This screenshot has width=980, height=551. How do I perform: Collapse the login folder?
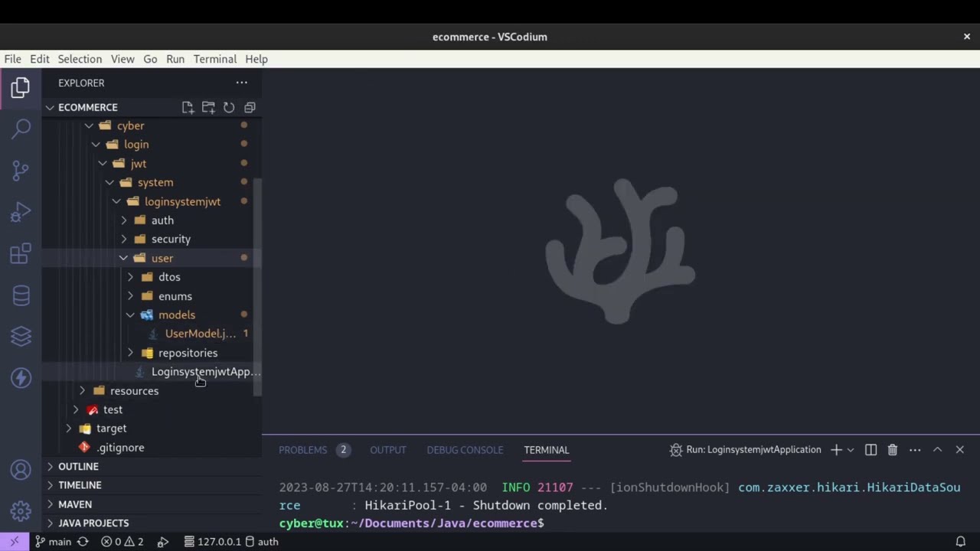pos(152,144)
